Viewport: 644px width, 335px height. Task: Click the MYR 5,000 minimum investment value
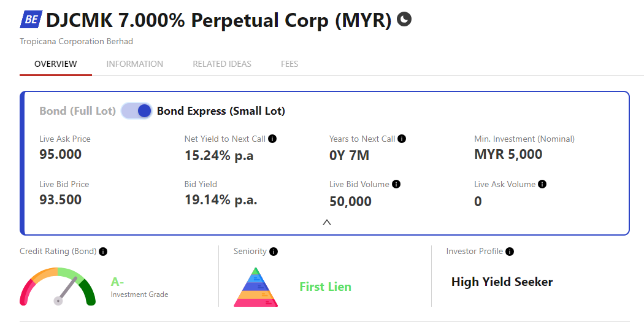click(x=508, y=155)
